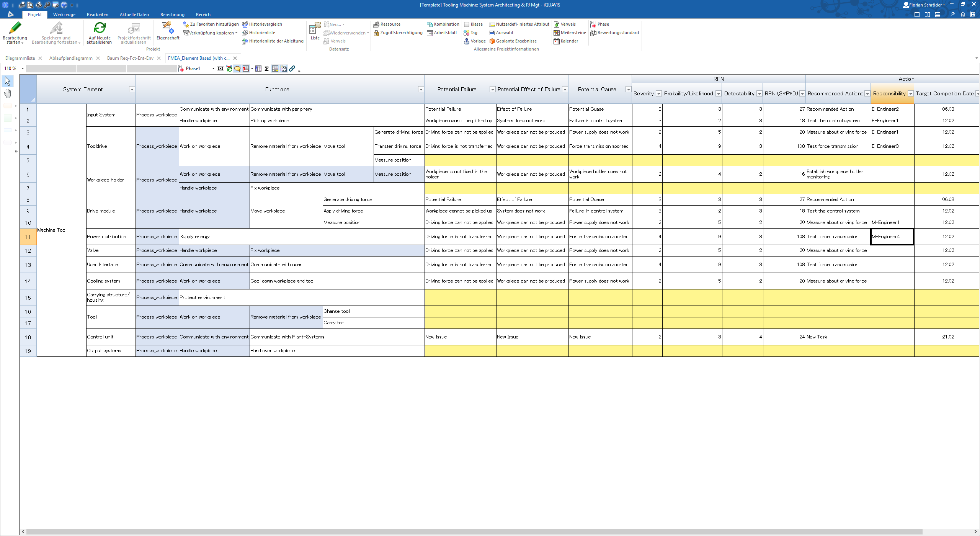Switch to Berechnung ribbon tab

click(172, 15)
